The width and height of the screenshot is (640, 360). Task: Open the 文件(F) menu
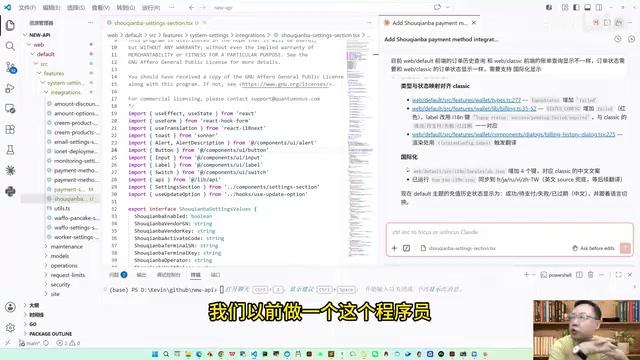coord(27,8)
